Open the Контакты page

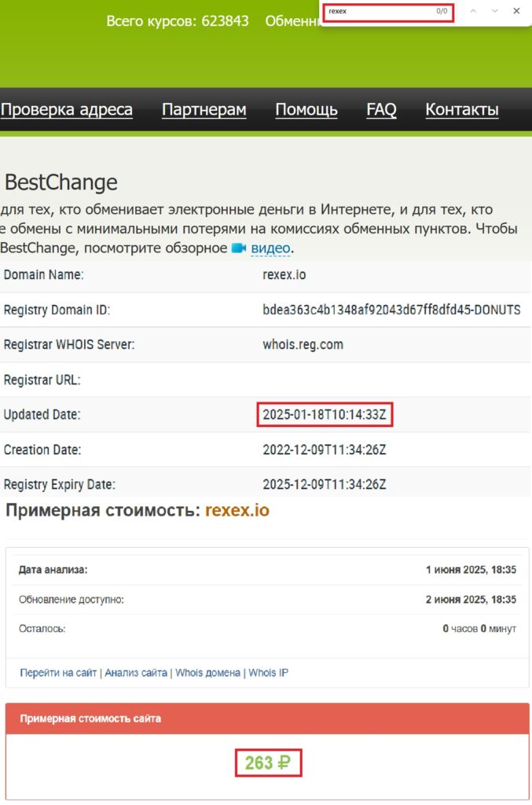pyautogui.click(x=462, y=110)
